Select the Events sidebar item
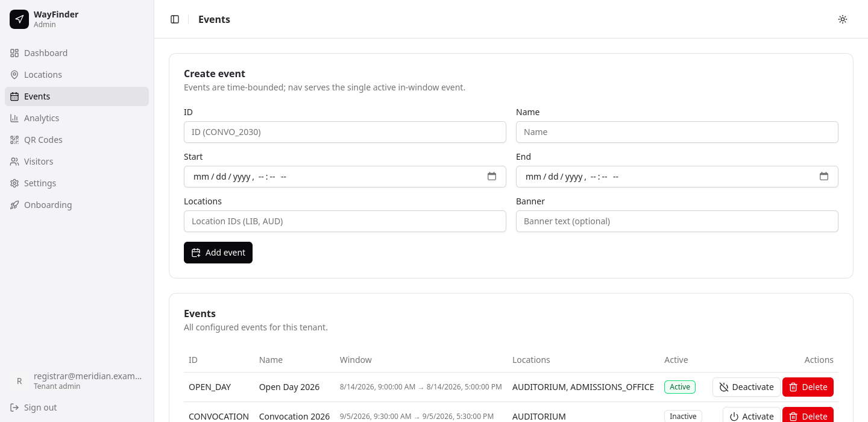 point(77,96)
